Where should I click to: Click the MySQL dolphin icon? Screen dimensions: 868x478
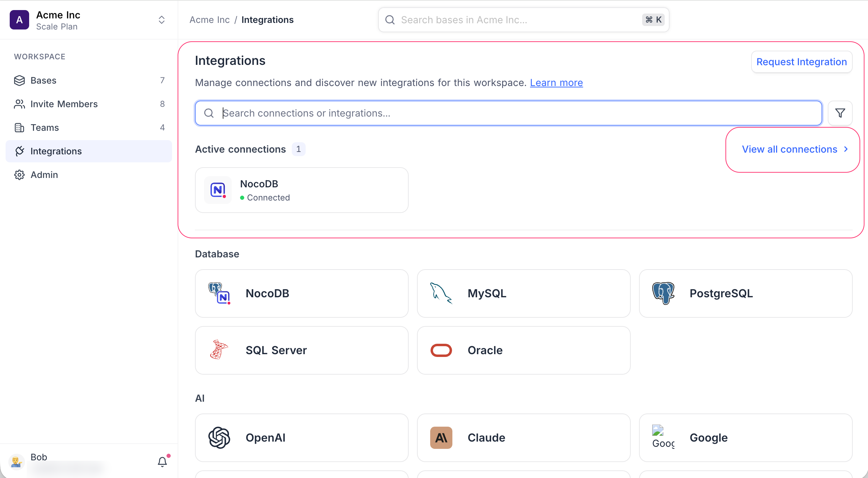coord(441,293)
